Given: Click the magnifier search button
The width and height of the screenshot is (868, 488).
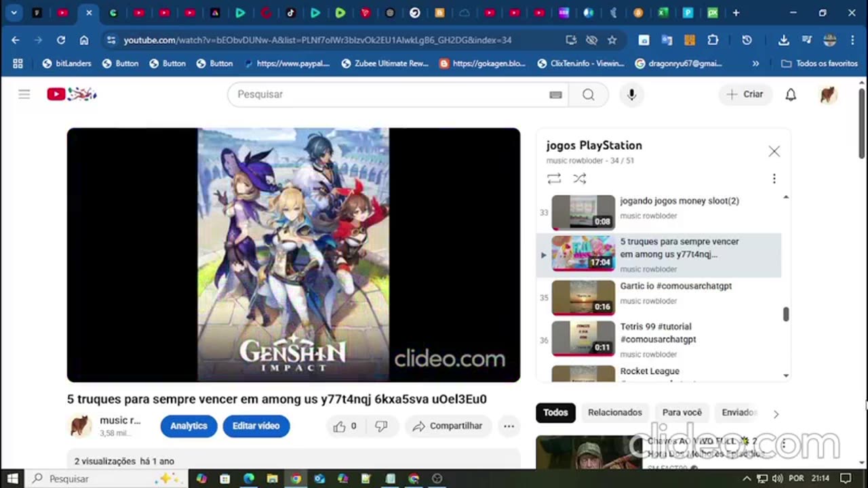Looking at the screenshot, I should [x=588, y=95].
